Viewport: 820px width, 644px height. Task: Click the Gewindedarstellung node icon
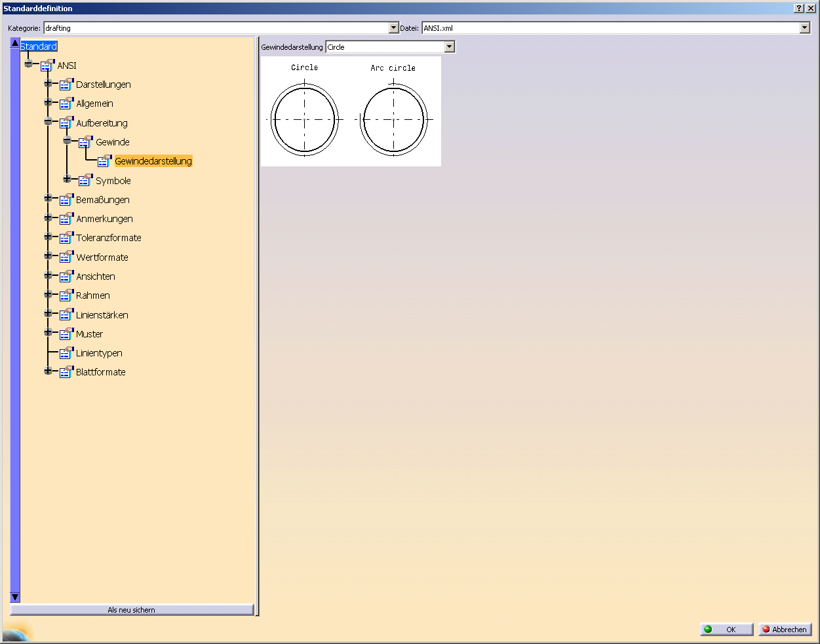[104, 161]
